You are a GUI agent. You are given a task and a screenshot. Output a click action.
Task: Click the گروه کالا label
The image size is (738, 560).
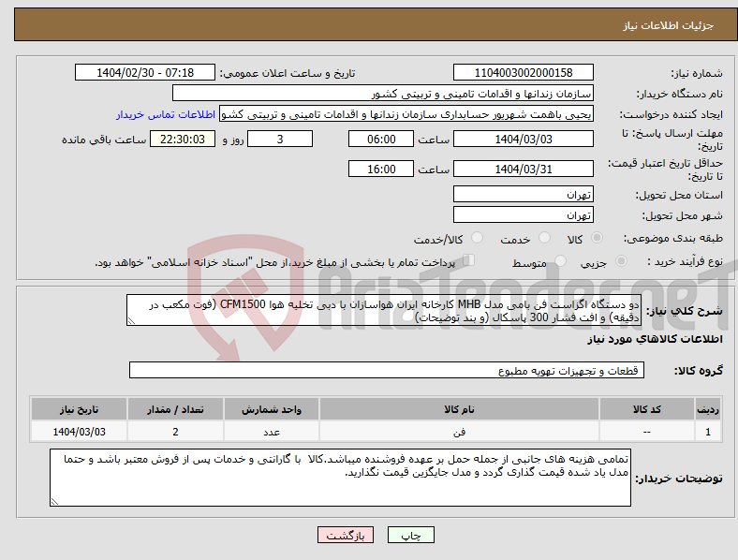pyautogui.click(x=699, y=370)
